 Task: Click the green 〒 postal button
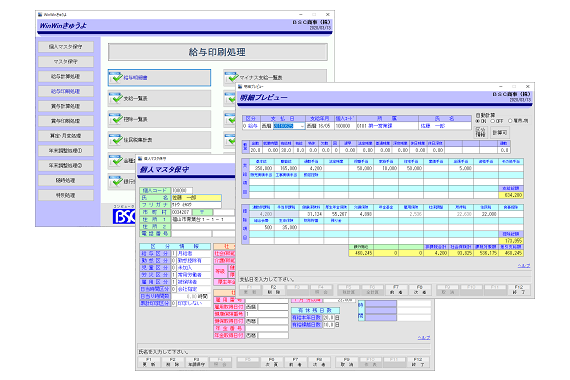pos(202,212)
